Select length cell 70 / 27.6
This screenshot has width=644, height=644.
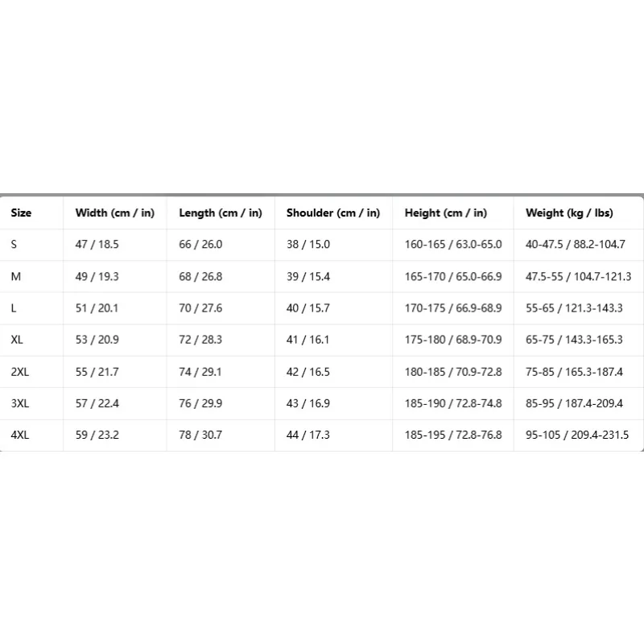200,308
